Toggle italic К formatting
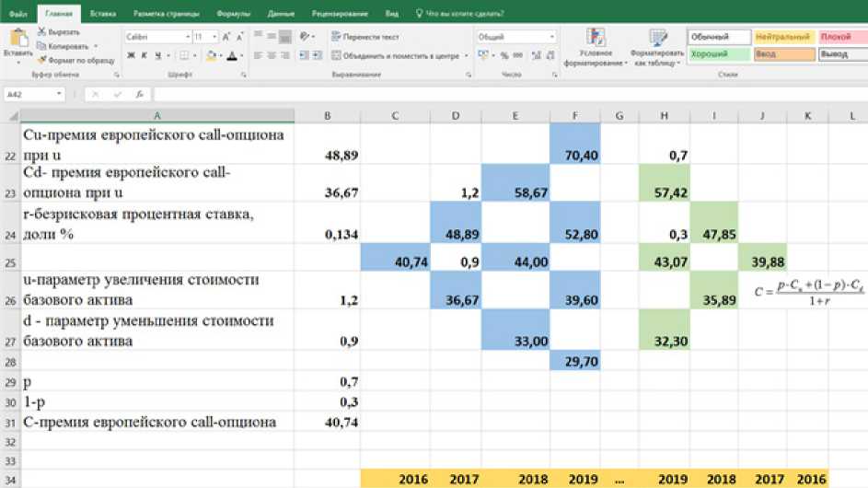868x488 pixels. [x=145, y=55]
